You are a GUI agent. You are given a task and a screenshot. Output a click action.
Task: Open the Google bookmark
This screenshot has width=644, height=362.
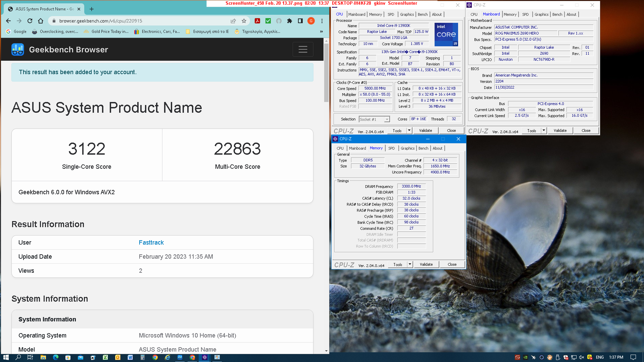click(16, 32)
